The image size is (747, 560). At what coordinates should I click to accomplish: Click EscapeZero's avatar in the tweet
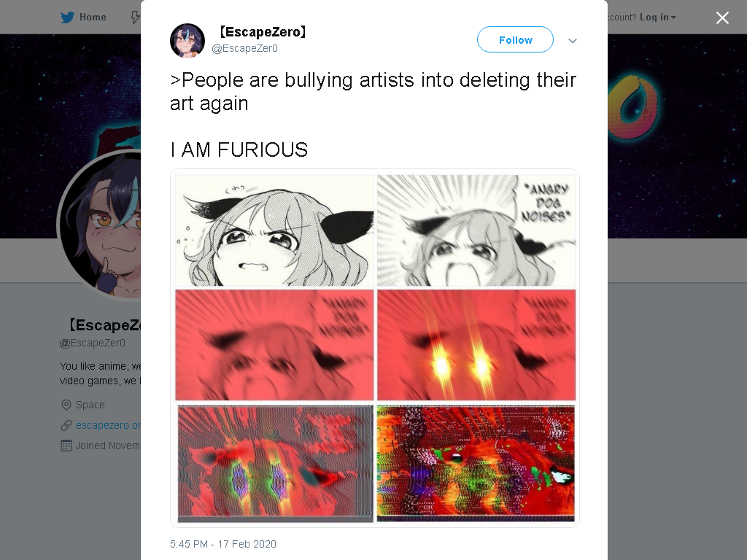click(x=187, y=41)
